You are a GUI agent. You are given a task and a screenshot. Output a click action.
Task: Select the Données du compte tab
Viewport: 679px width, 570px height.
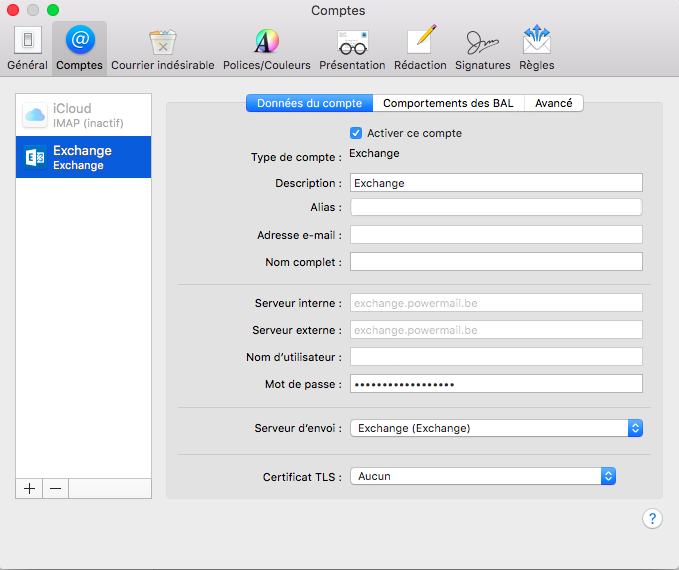click(309, 103)
